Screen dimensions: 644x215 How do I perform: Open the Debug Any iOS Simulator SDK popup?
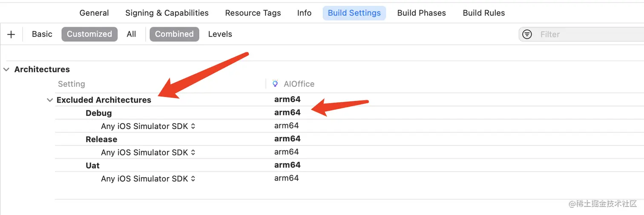tap(148, 126)
